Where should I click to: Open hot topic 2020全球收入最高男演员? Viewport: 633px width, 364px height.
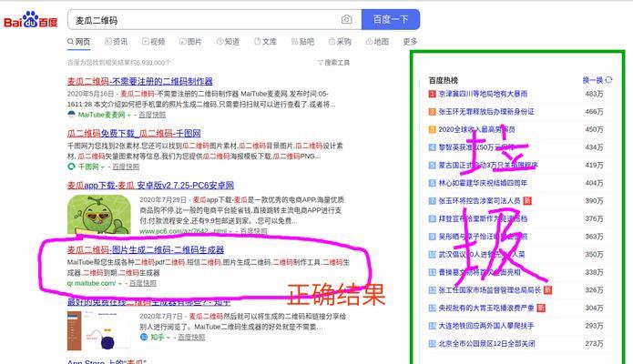coord(476,129)
